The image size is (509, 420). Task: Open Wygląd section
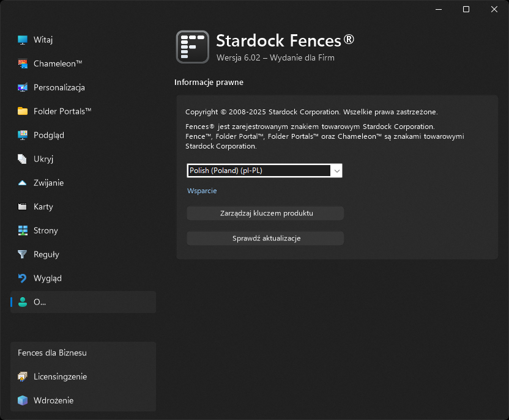[x=83, y=278]
